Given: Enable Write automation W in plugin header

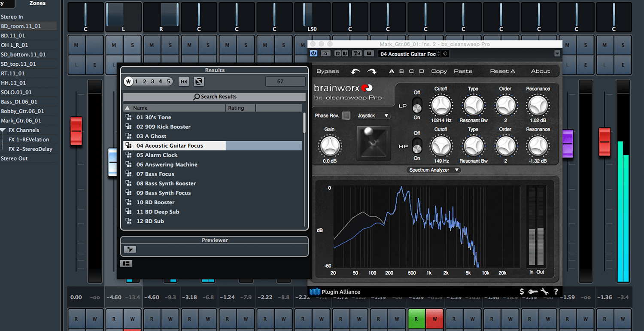Looking at the screenshot, I should [x=345, y=54].
